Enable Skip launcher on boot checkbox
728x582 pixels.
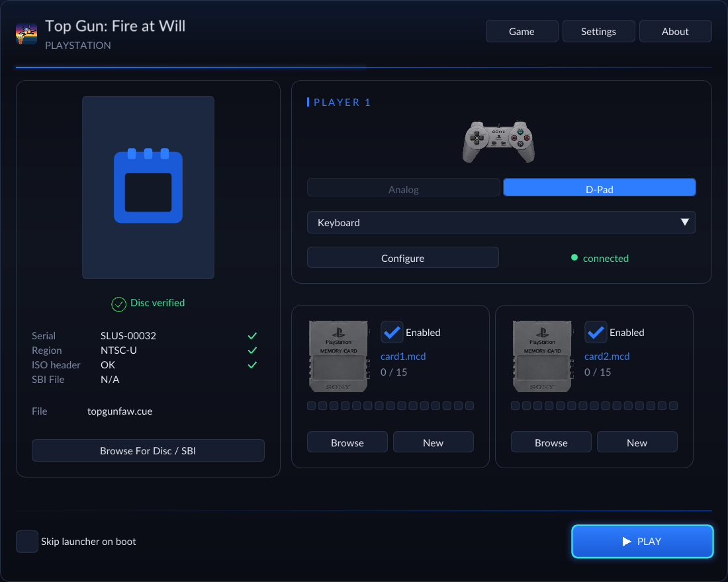[27, 541]
